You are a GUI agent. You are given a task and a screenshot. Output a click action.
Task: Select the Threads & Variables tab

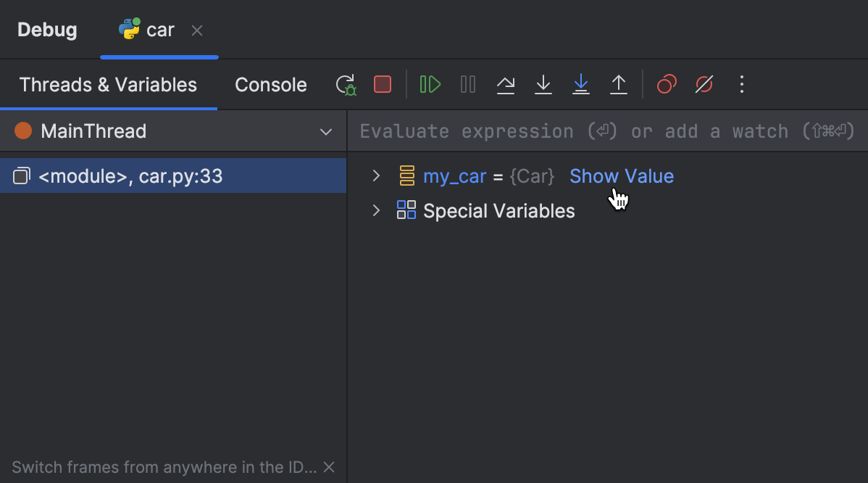(x=108, y=84)
